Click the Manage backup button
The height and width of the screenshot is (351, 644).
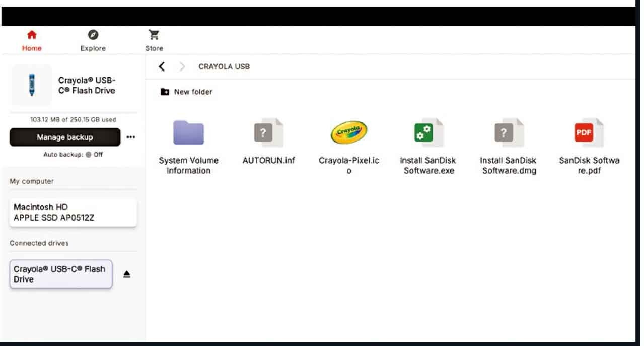[65, 137]
